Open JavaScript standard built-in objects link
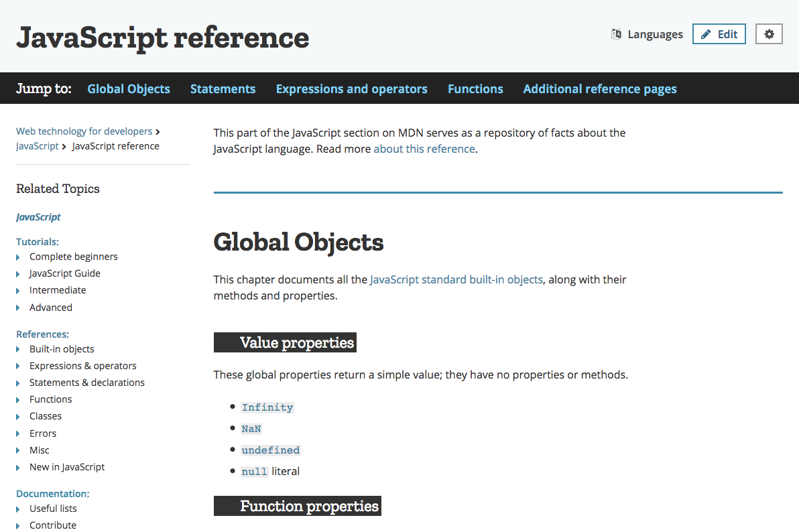Viewport: 799px width, 532px height. pos(456,279)
